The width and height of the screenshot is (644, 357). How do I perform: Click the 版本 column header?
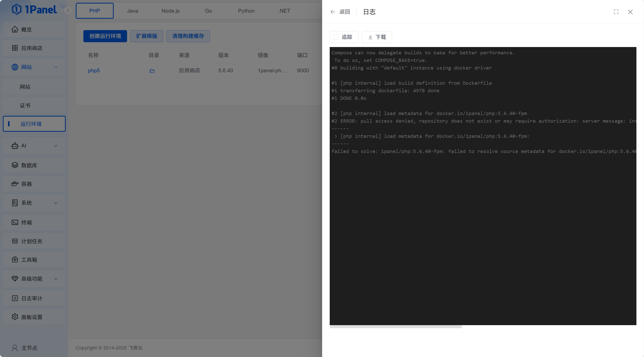(x=224, y=55)
